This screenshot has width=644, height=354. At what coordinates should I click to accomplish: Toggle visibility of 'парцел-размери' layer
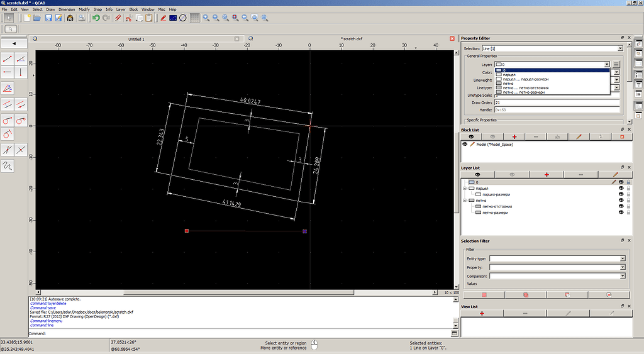click(621, 194)
